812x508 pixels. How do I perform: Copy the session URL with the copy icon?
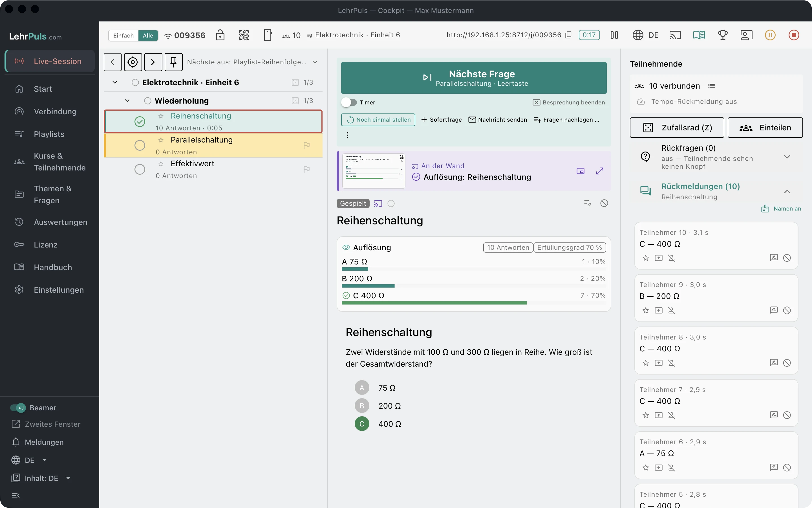coord(568,35)
